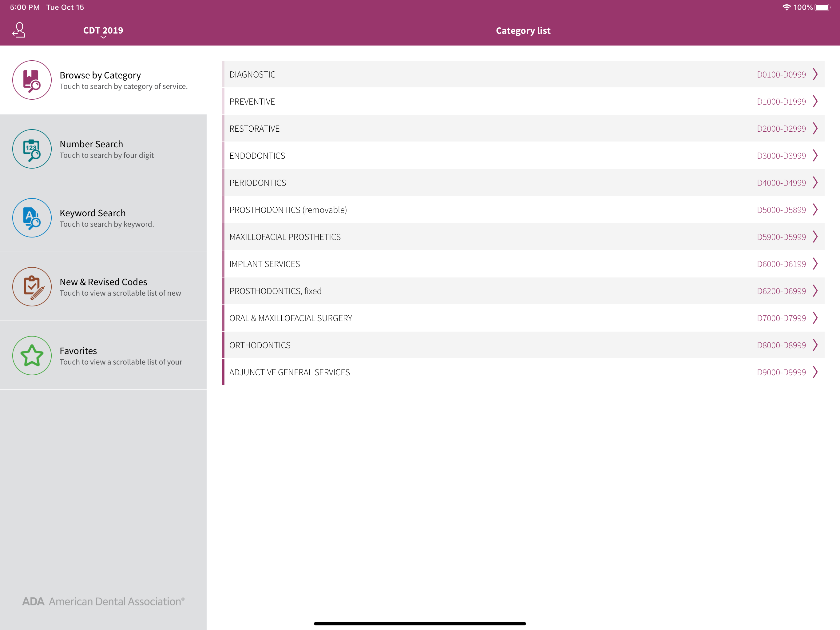The width and height of the screenshot is (840, 630).
Task: Expand the PROSTHODONTICS (removable) chevron
Action: coord(815,210)
